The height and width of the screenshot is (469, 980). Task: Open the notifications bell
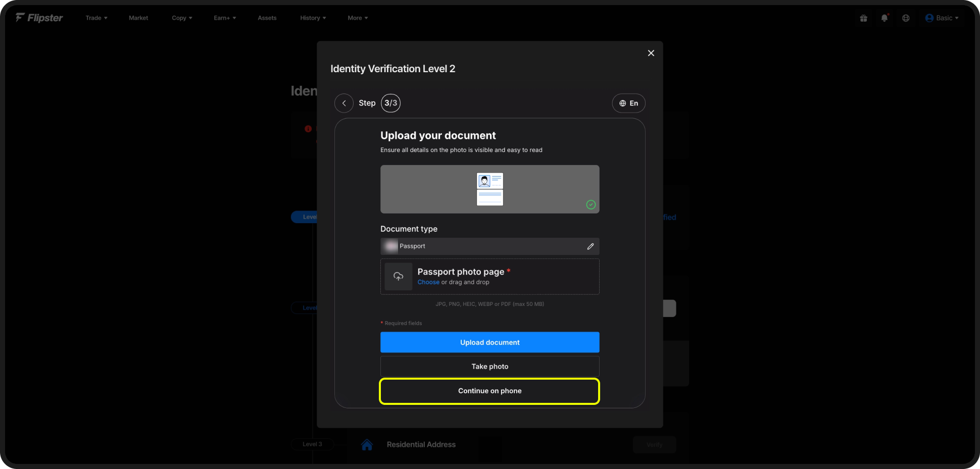[885, 18]
